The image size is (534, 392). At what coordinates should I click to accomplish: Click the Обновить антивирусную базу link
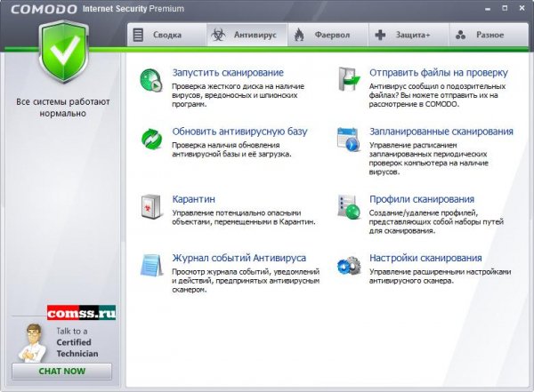tap(239, 132)
